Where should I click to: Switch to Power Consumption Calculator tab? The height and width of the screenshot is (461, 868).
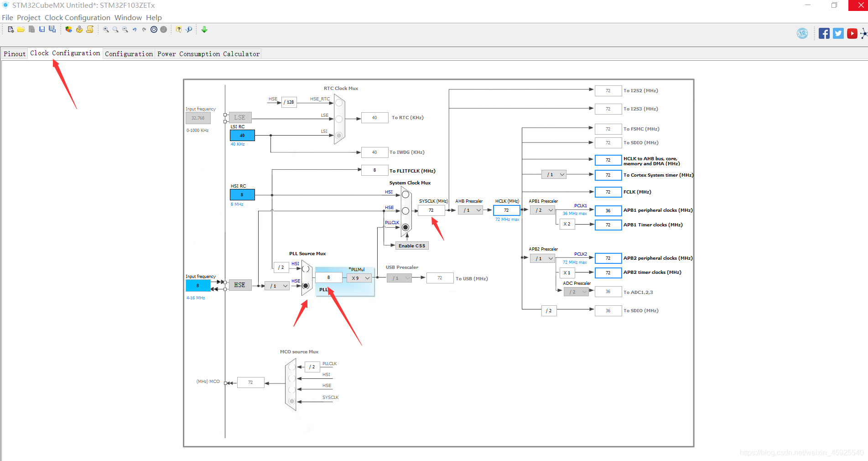tap(208, 54)
